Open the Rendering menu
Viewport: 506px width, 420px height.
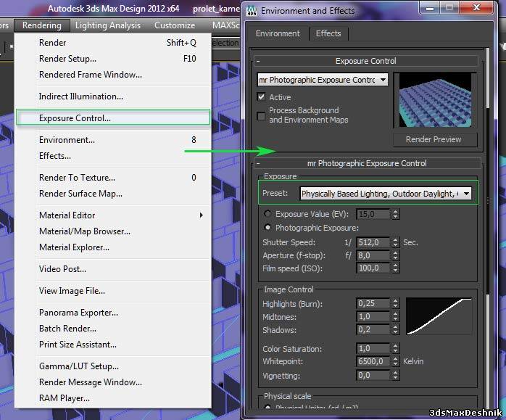click(x=42, y=25)
